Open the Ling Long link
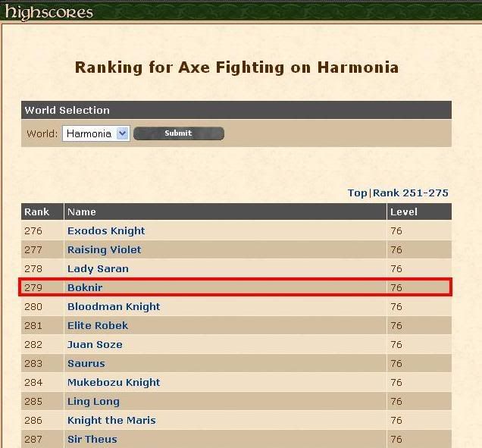Screen dimensions: 482x448 coord(93,402)
